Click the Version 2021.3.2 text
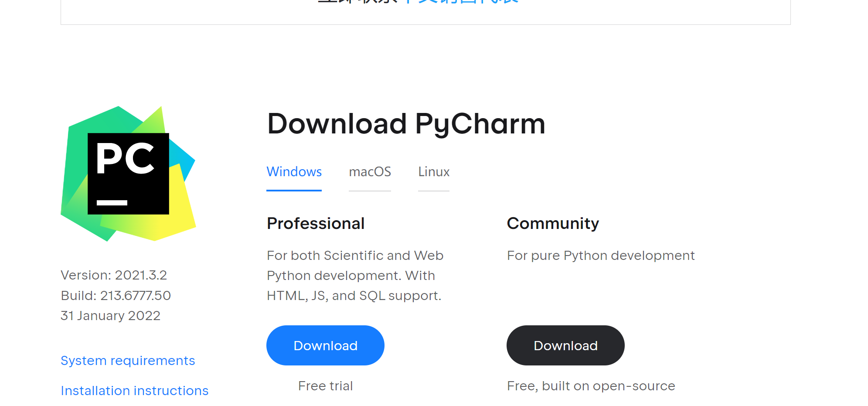 pos(114,275)
